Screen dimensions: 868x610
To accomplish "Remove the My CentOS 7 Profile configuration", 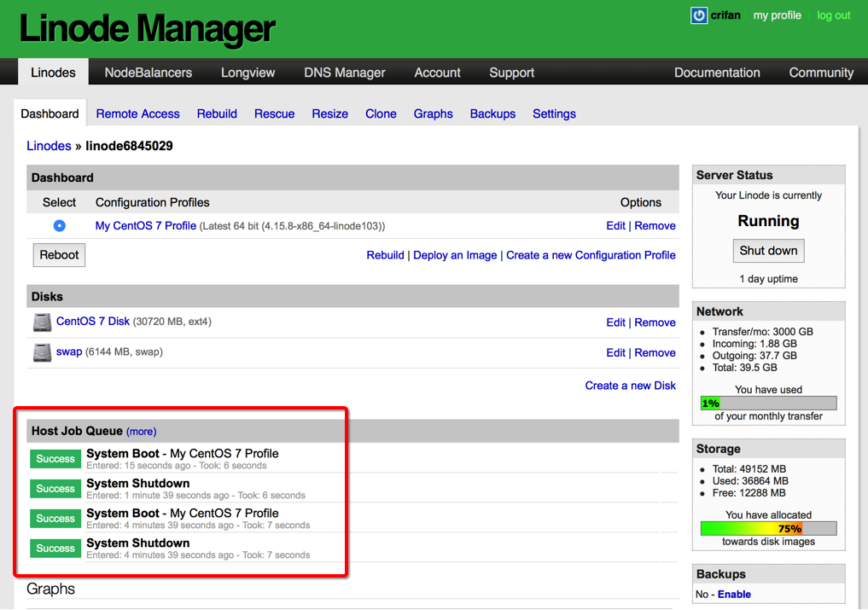I will pyautogui.click(x=655, y=226).
